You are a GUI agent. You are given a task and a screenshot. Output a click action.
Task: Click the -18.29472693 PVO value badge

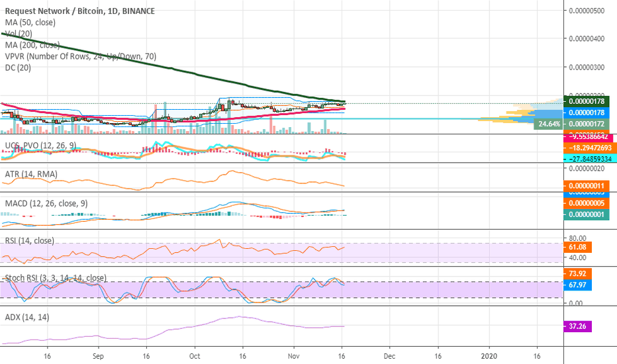pos(591,148)
